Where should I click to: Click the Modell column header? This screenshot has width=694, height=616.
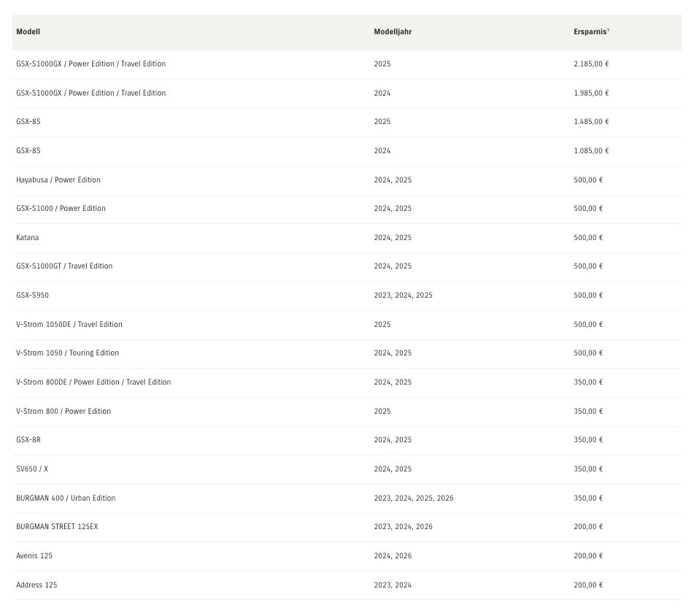click(28, 32)
